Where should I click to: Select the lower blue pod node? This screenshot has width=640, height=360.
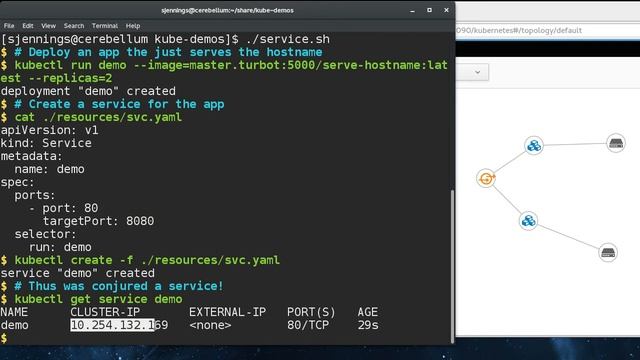tap(528, 221)
